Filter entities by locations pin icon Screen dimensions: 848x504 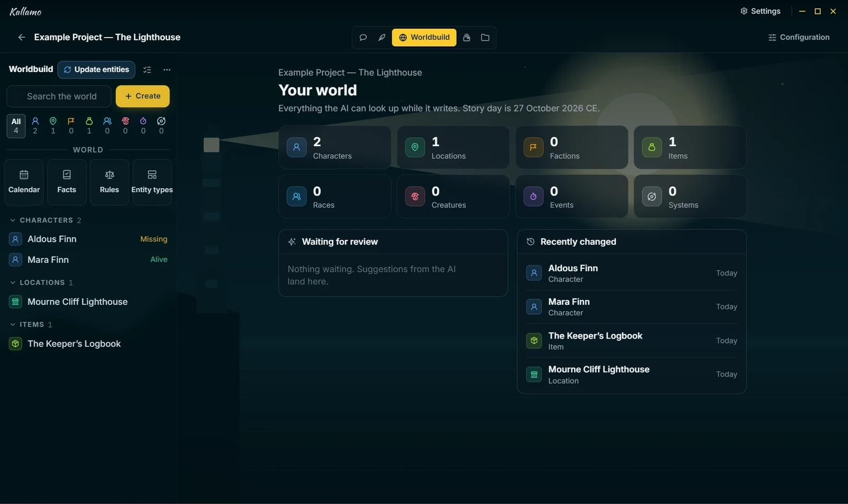click(53, 126)
